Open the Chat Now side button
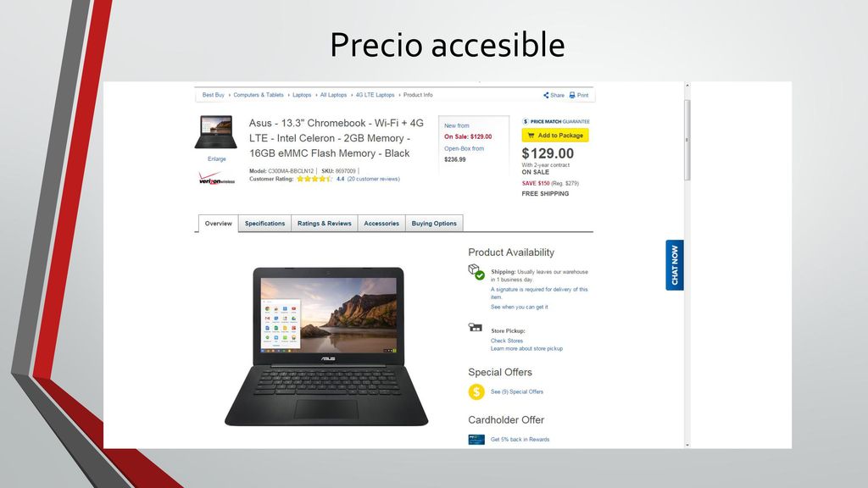This screenshot has width=868, height=488. click(x=674, y=265)
